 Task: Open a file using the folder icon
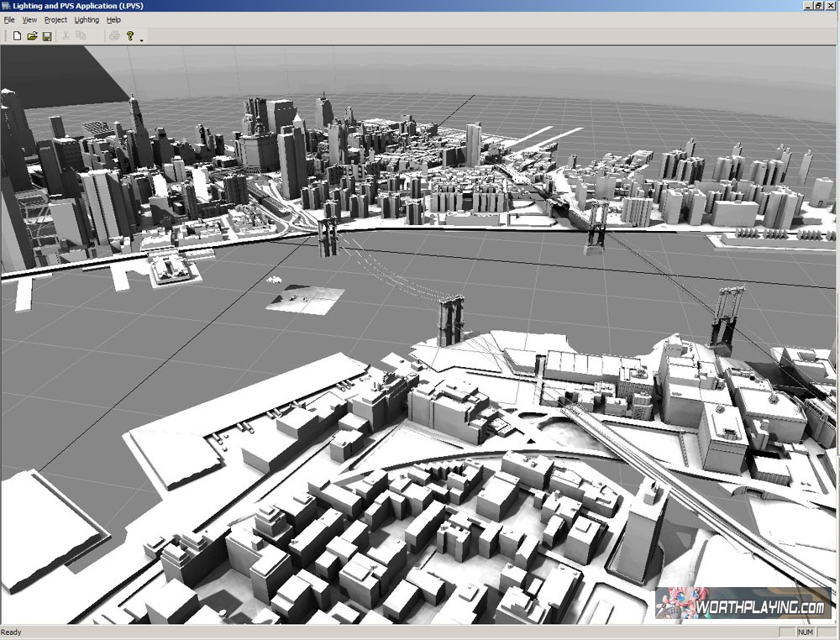coord(32,36)
